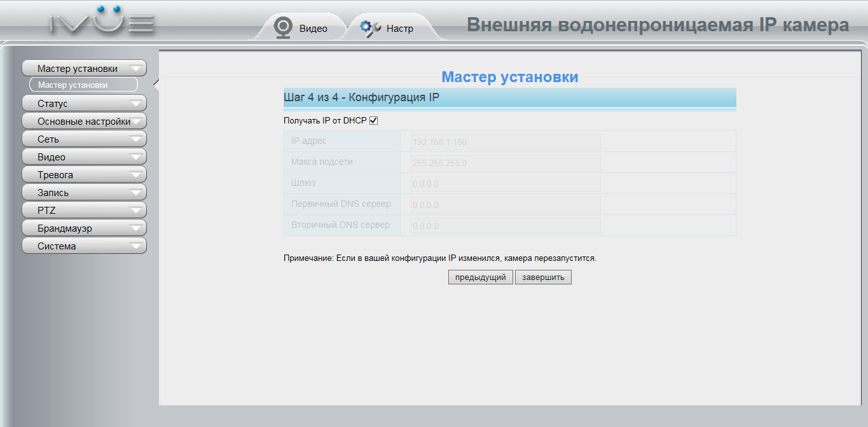
Task: Expand the Система menu arrow
Action: (136, 246)
